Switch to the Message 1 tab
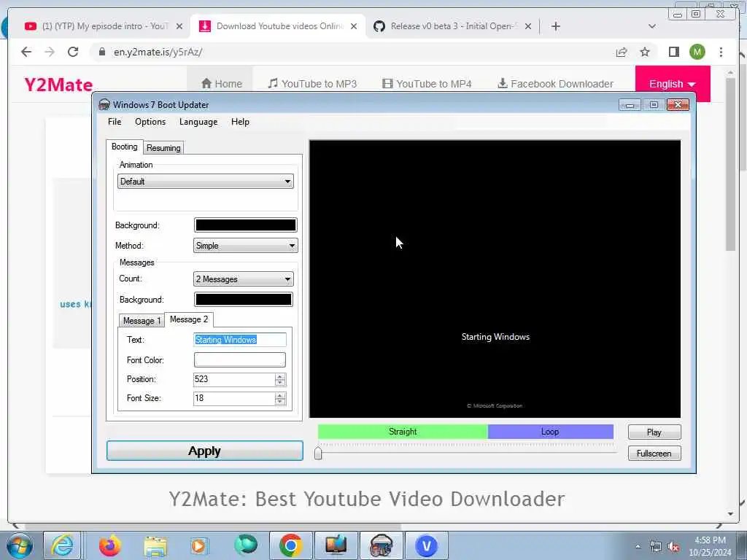 tap(142, 321)
